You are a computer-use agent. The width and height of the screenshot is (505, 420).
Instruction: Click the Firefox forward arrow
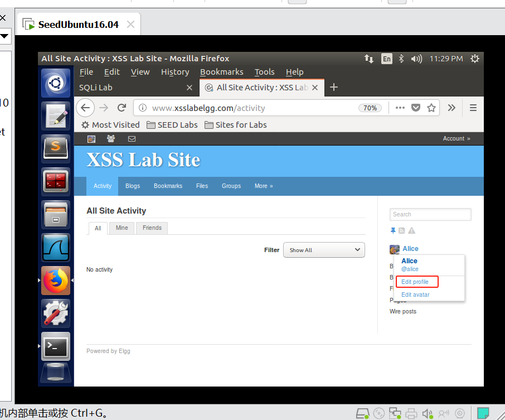[x=104, y=108]
